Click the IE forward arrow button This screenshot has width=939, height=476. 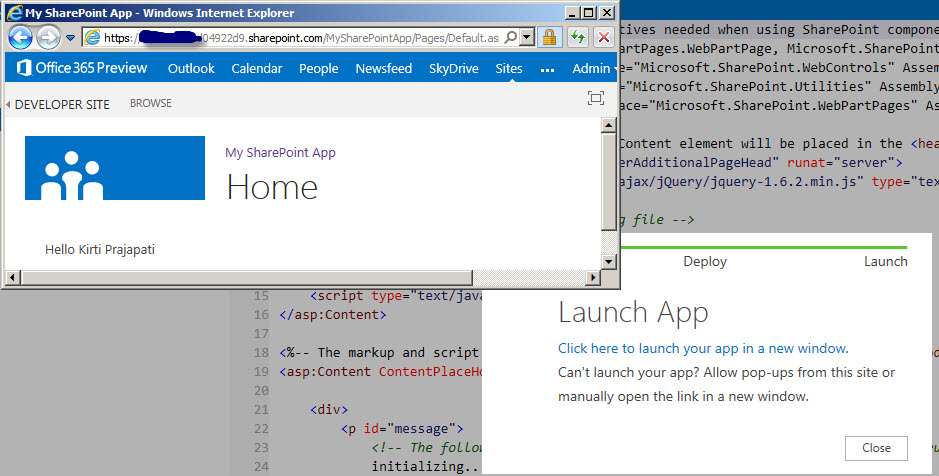[48, 38]
